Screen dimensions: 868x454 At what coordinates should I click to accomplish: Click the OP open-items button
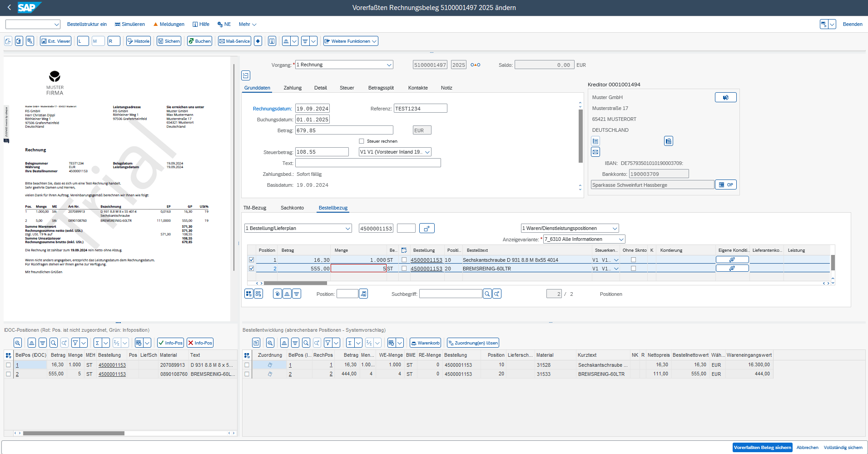pyautogui.click(x=726, y=185)
